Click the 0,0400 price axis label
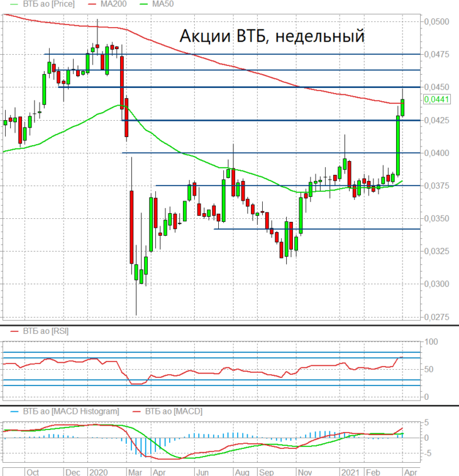The height and width of the screenshot is (476, 459). (436, 153)
